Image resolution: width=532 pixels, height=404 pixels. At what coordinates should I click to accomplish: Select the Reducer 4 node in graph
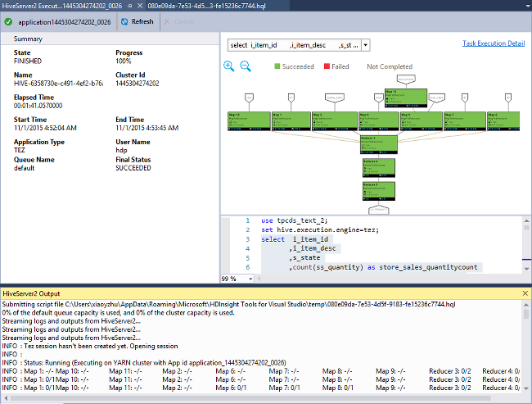[378, 166]
